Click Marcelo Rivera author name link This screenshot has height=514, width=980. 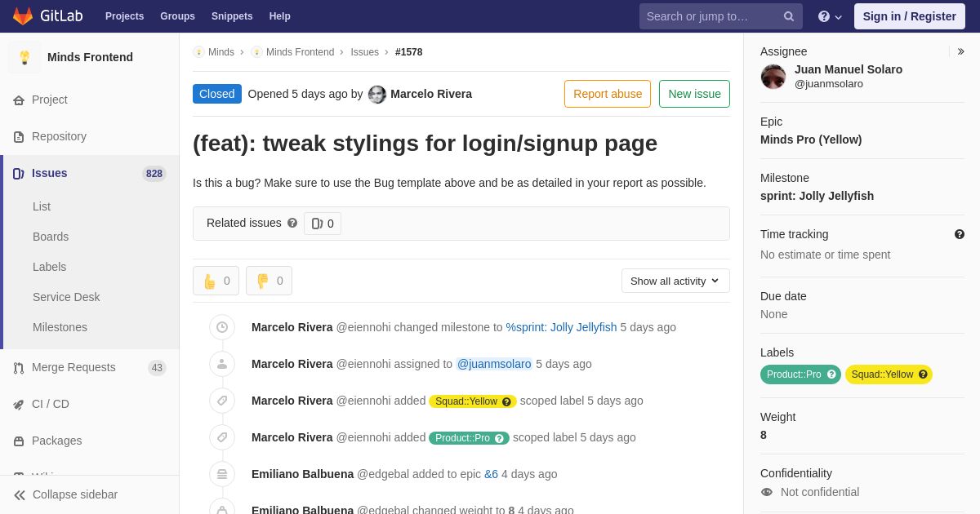[431, 94]
